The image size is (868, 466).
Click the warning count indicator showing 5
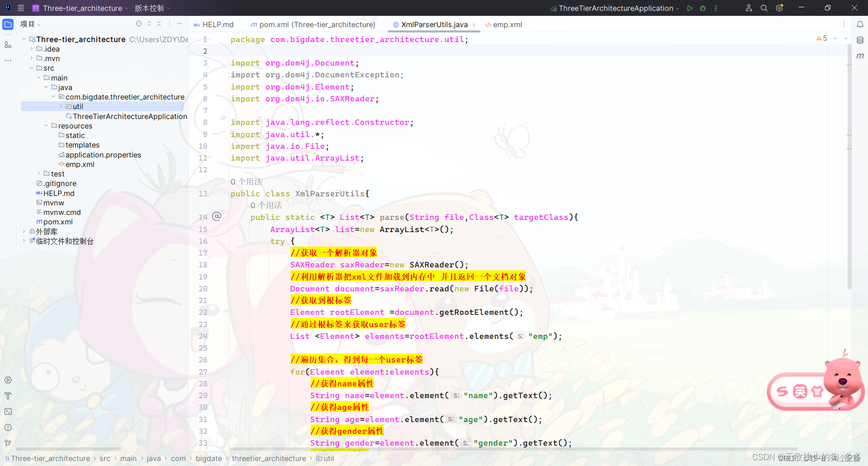[x=822, y=38]
